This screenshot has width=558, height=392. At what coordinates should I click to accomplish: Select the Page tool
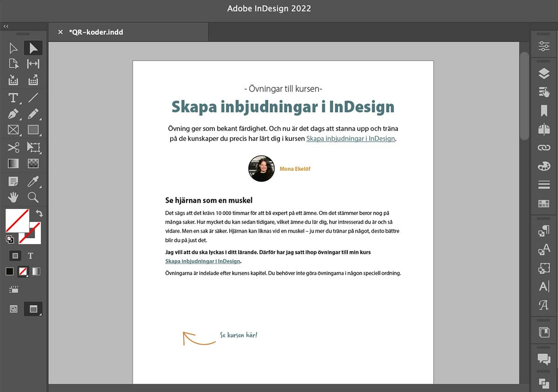click(13, 64)
